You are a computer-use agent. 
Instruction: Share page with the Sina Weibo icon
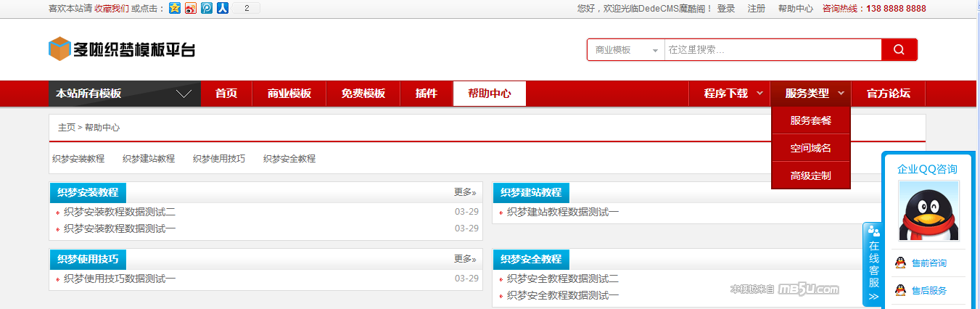pyautogui.click(x=191, y=9)
